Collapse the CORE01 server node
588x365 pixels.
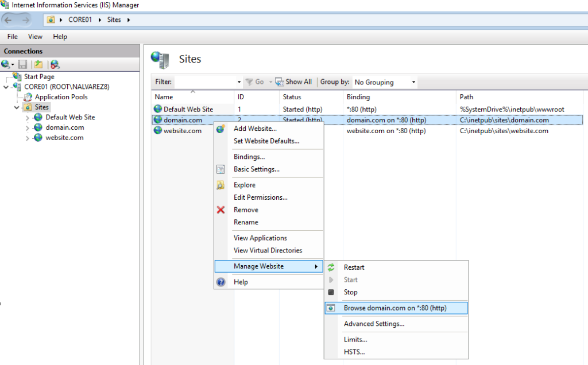point(6,87)
